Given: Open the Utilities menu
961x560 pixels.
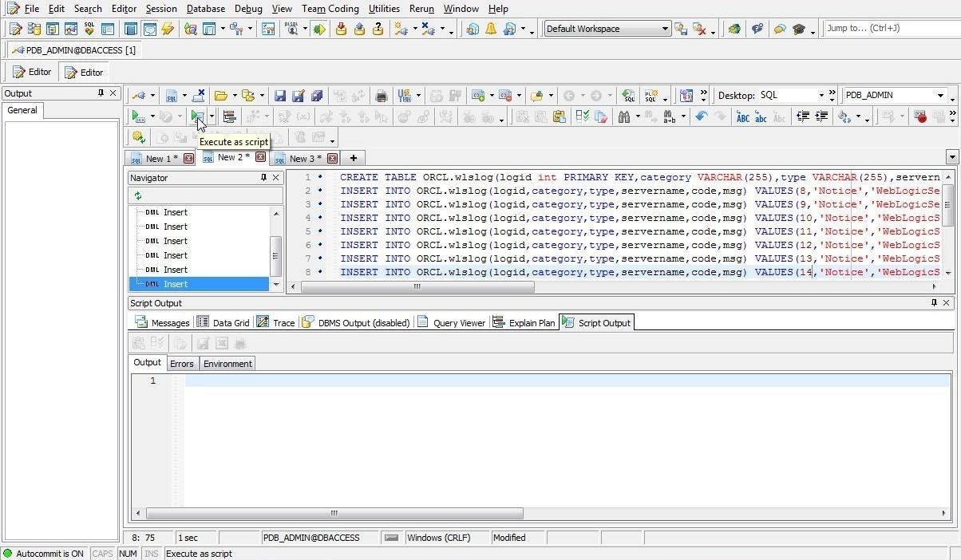Looking at the screenshot, I should pos(384,8).
